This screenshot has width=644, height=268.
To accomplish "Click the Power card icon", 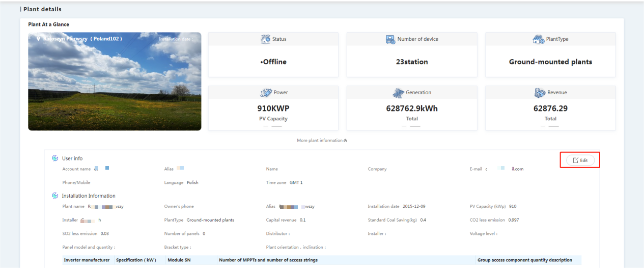I will click(x=266, y=93).
